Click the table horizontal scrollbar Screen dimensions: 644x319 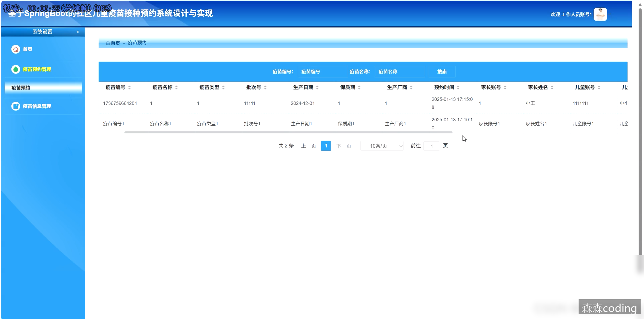click(x=288, y=132)
